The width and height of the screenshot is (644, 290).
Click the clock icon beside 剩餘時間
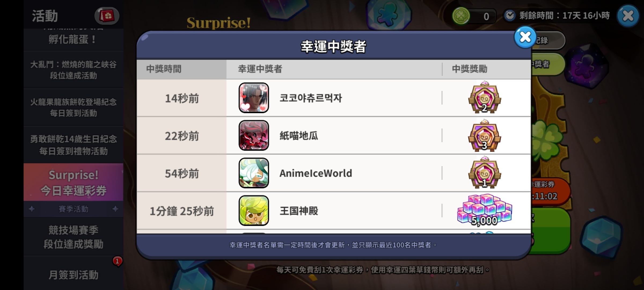[x=510, y=16]
